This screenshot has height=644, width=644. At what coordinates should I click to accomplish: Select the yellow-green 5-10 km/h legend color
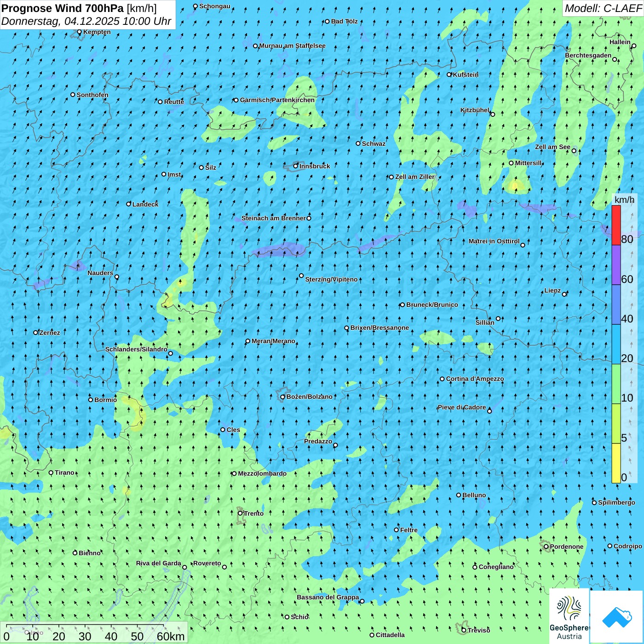click(616, 424)
